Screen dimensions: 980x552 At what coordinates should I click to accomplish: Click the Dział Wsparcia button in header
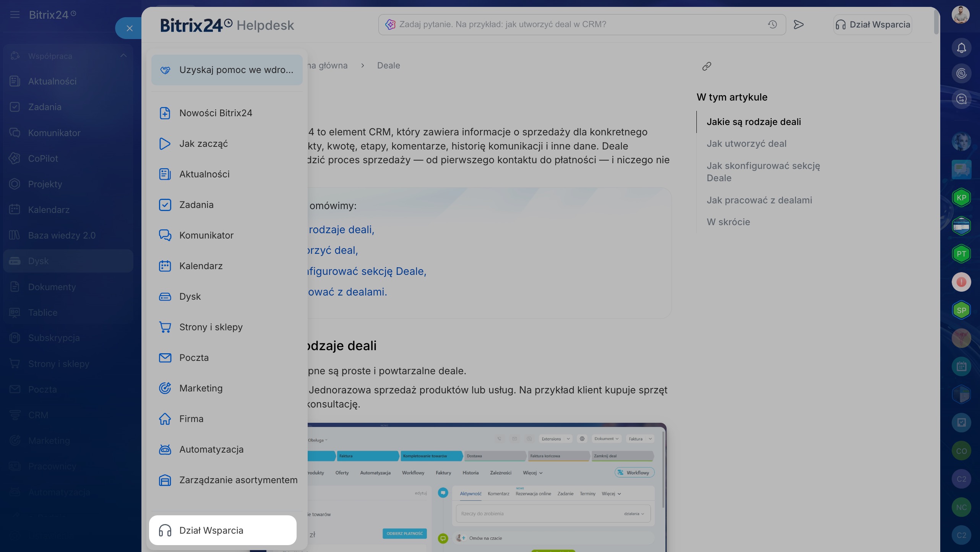(873, 25)
